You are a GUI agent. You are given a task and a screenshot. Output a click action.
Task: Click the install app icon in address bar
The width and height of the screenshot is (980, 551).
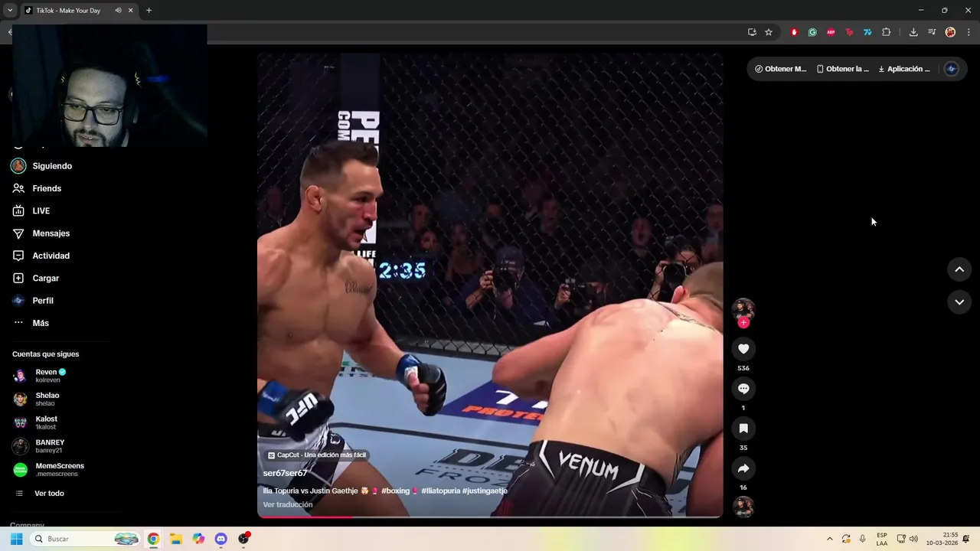752,32
